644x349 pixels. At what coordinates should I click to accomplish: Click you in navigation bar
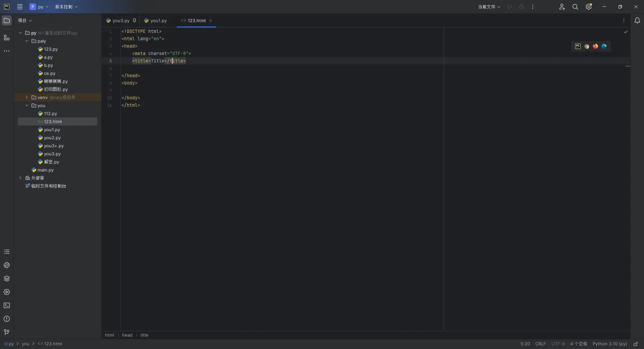tap(25, 344)
